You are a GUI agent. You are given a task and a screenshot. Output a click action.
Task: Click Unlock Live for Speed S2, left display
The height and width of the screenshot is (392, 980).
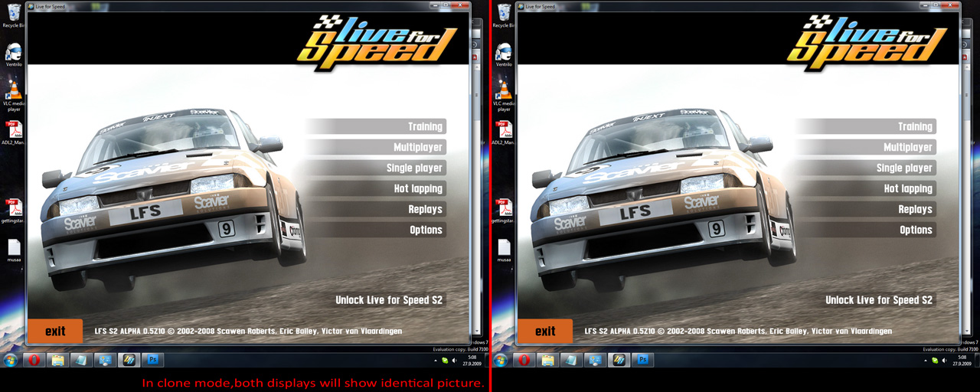pos(390,300)
